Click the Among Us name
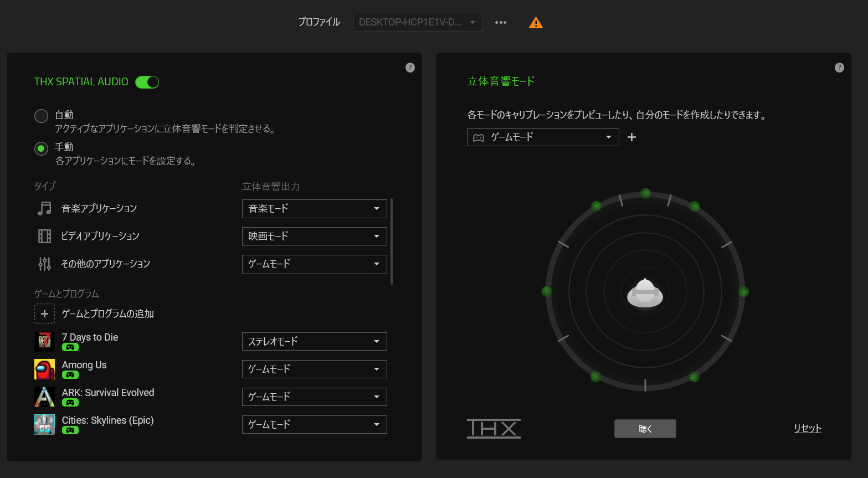The width and height of the screenshot is (868, 478). pos(84,365)
